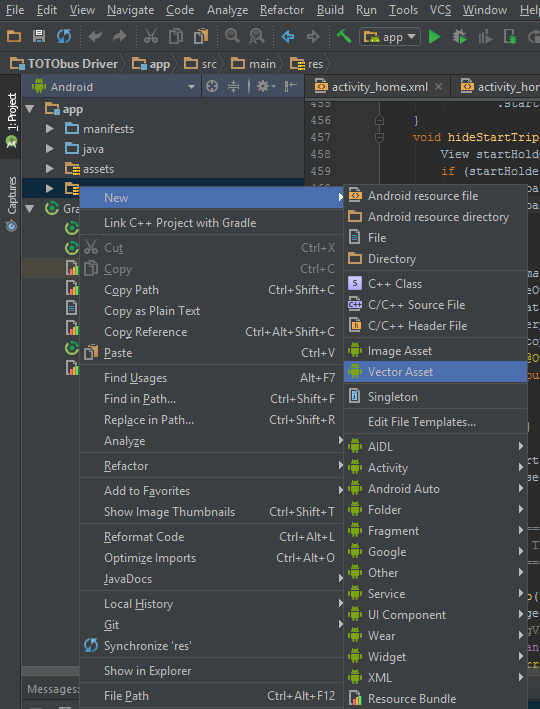Click the Debug app bug icon
This screenshot has width=540, height=709.
[x=459, y=37]
